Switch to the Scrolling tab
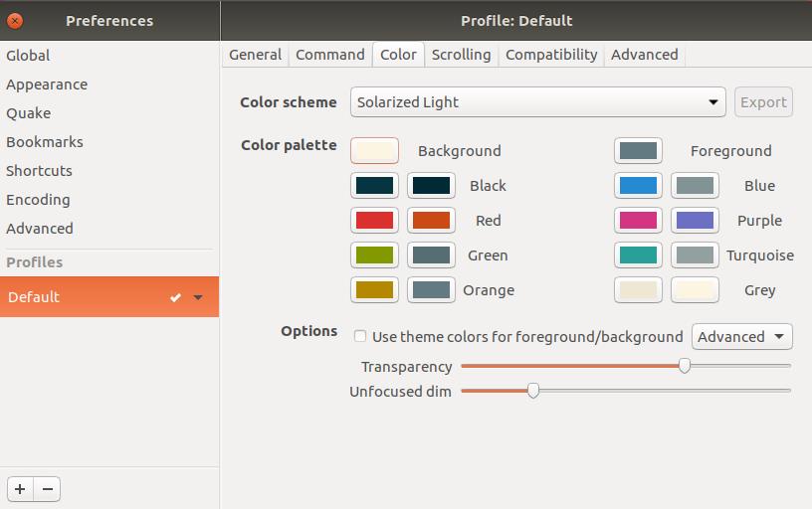Image resolution: width=812 pixels, height=509 pixels. [461, 55]
